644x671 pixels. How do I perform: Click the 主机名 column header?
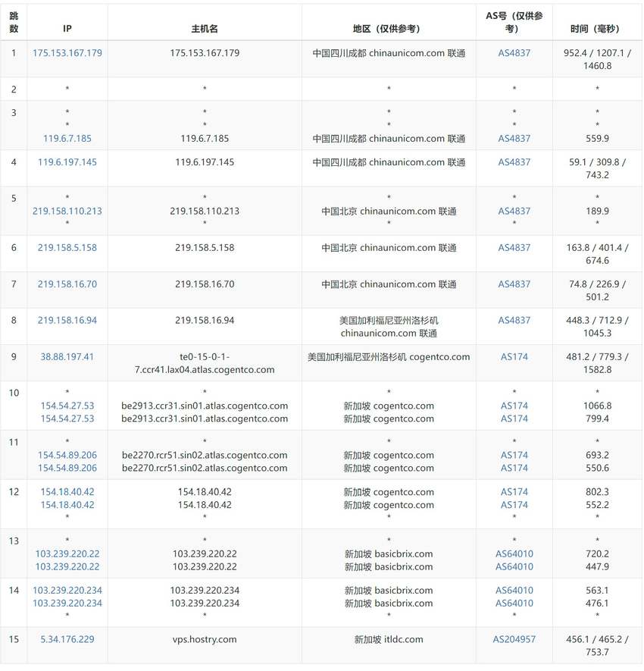click(x=205, y=29)
